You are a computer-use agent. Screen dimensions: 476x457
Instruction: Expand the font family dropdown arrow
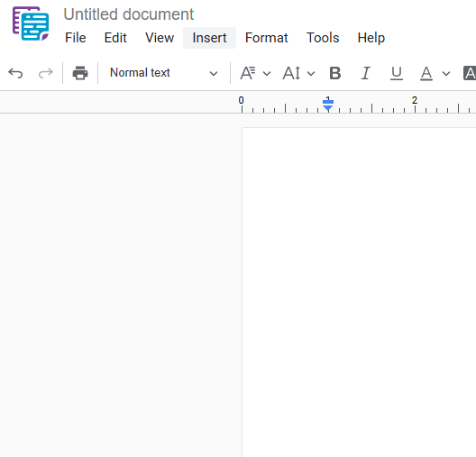click(267, 73)
